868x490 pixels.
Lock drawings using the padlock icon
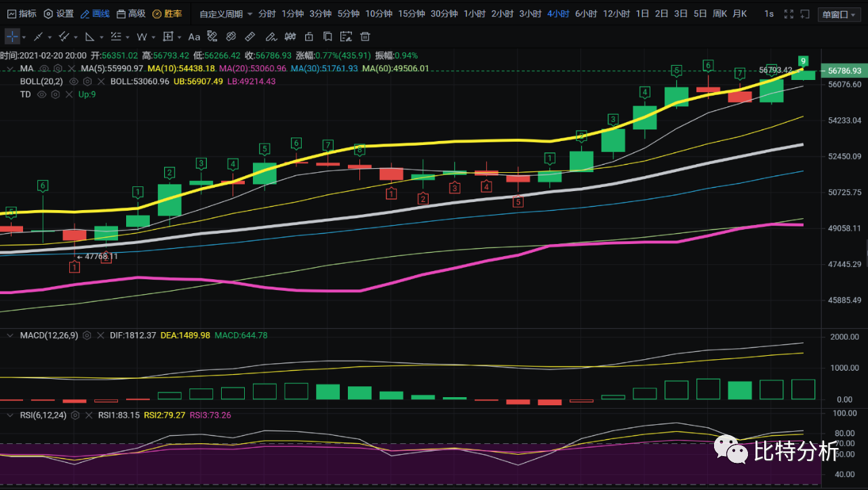pos(309,37)
